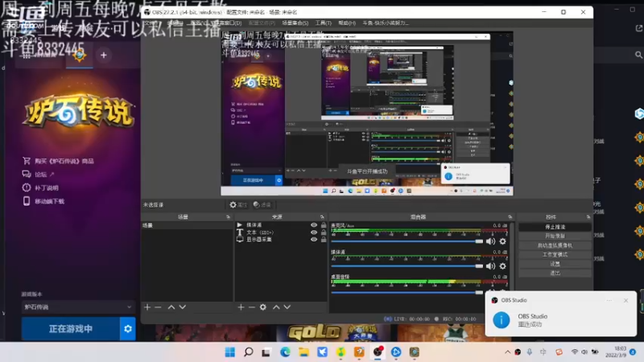This screenshot has width=644, height=362.
Task: Open the 场景集合(S) menu
Action: (x=295, y=23)
